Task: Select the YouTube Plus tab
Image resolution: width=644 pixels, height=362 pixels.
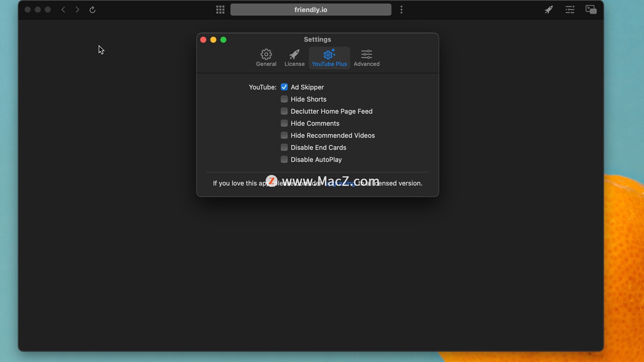Action: [329, 58]
